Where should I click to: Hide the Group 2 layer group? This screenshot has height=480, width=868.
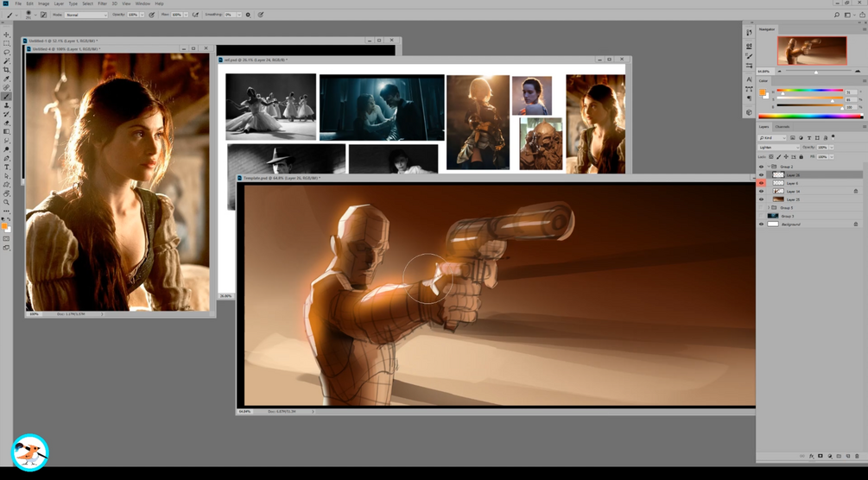click(x=761, y=167)
